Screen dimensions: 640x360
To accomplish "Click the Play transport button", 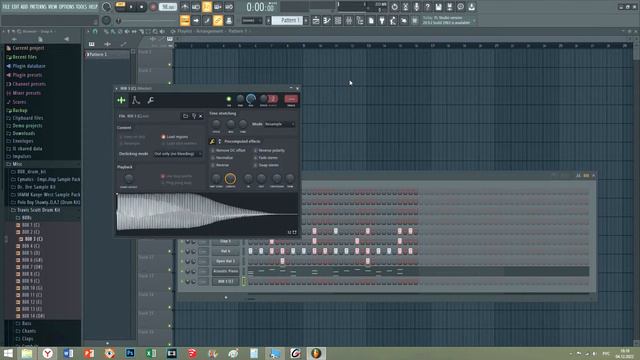I will pyautogui.click(x=131, y=7).
